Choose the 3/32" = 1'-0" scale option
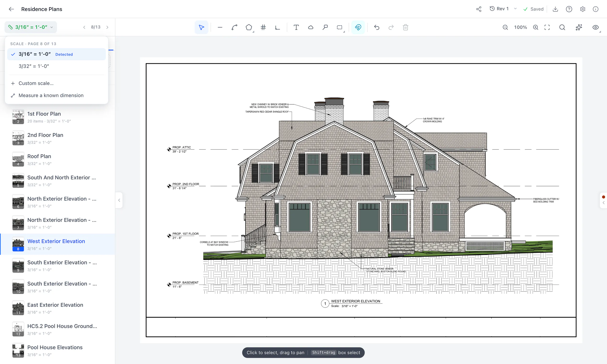Screen dimensions: 607x364 56,66
